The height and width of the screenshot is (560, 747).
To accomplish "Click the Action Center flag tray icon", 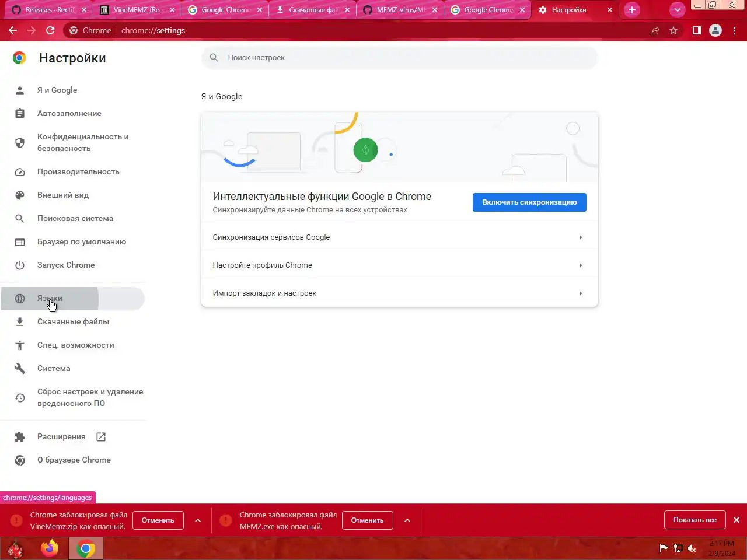I will click(x=664, y=548).
